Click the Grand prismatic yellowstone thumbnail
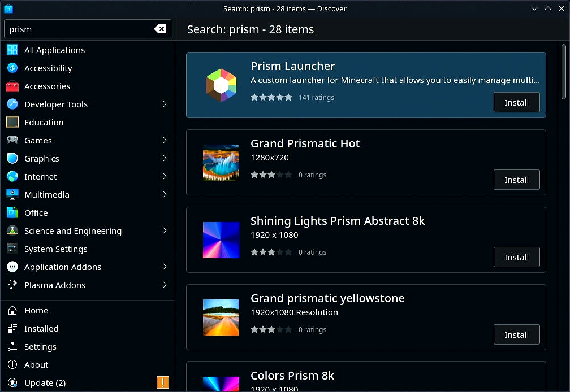Viewport: 570px width, 392px height. (x=221, y=317)
